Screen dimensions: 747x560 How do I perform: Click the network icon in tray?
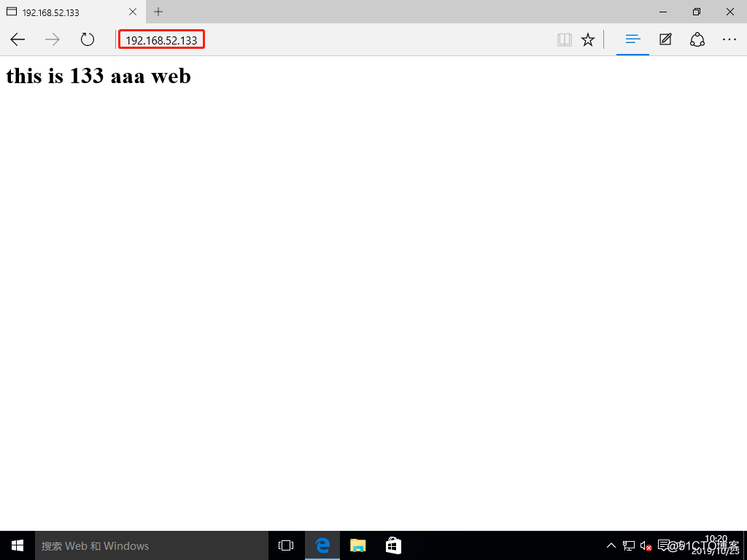coord(629,545)
